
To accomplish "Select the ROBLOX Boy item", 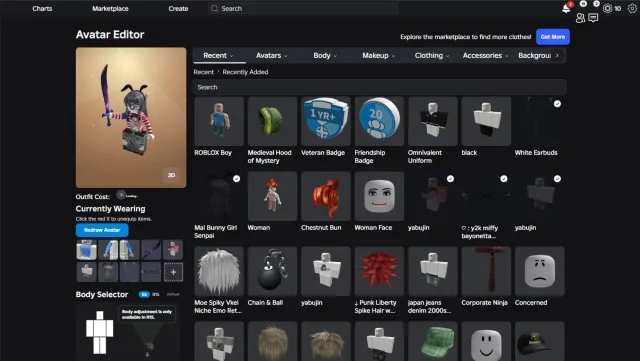I will (219, 121).
